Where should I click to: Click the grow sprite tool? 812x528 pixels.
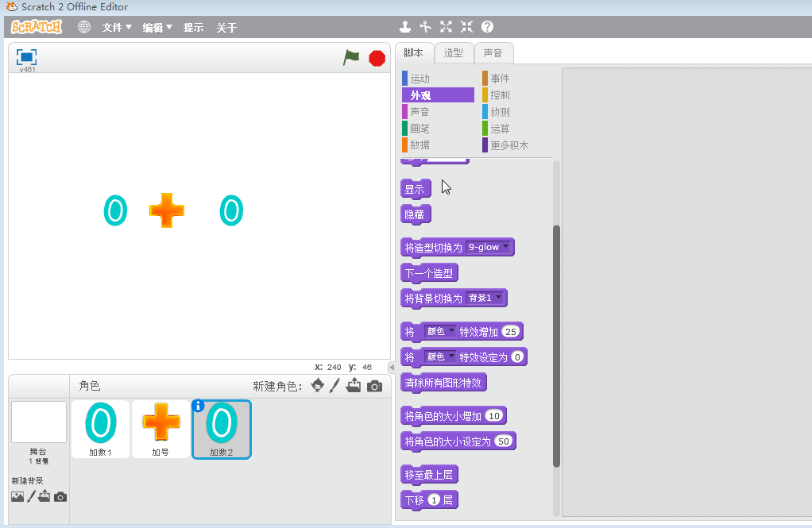tap(446, 27)
